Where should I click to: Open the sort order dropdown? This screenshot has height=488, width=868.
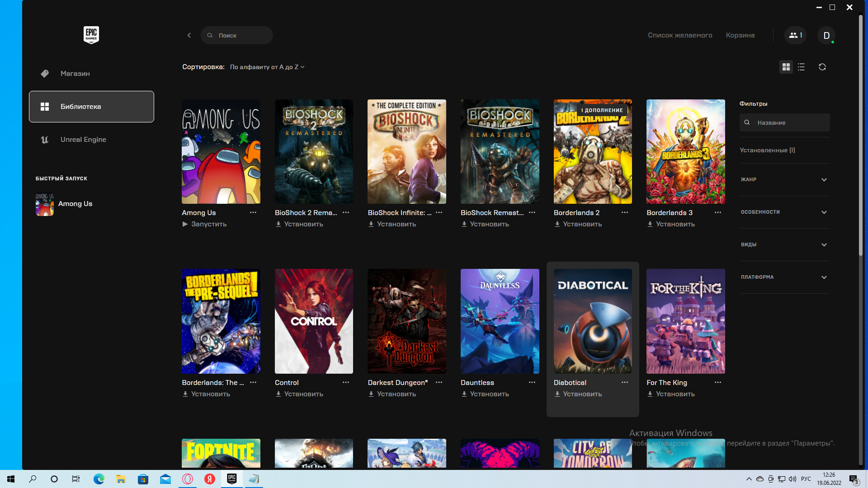267,67
